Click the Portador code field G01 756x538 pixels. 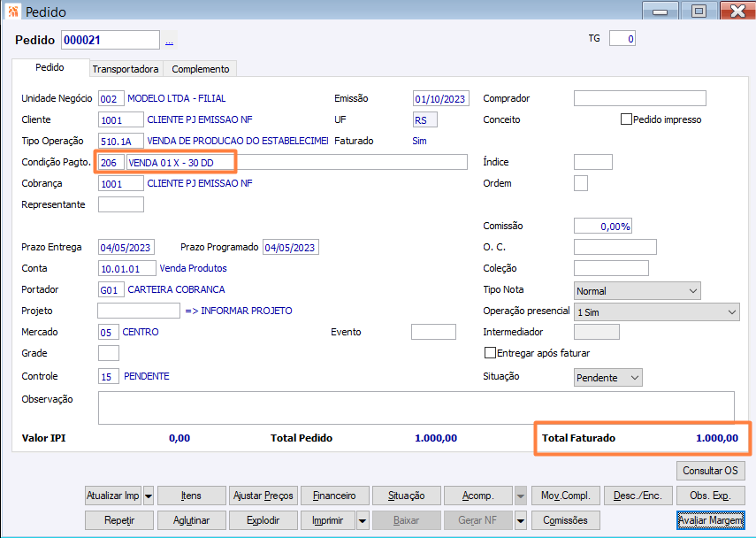tap(111, 289)
